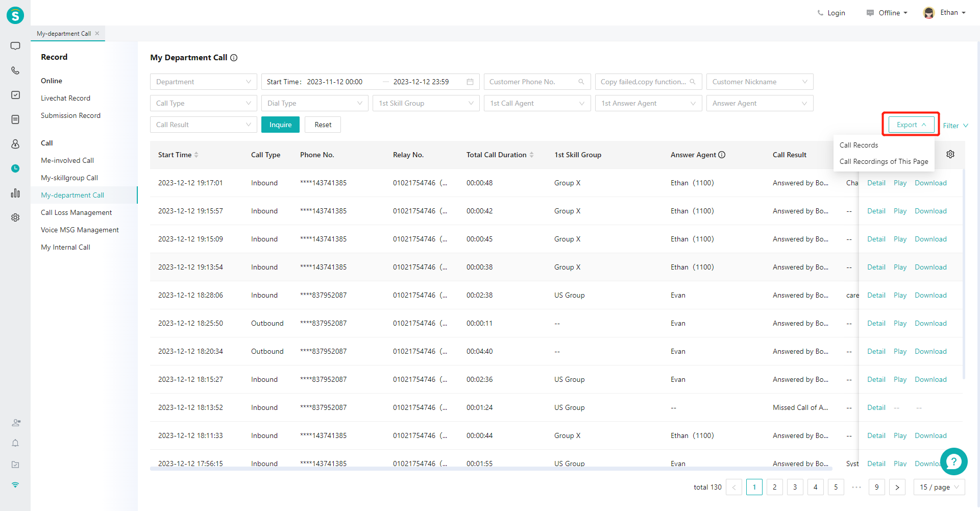Open Me-involved Call menu item

pyautogui.click(x=67, y=160)
